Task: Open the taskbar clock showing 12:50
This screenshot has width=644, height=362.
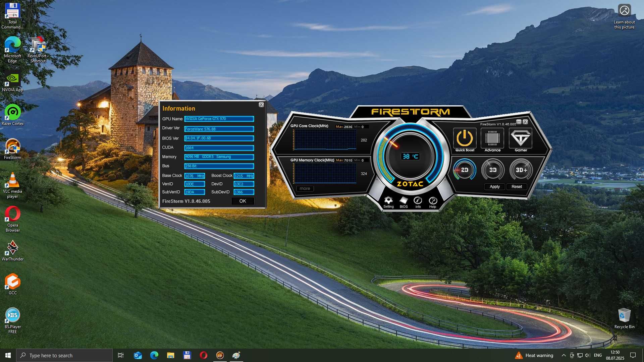Action: 615,355
